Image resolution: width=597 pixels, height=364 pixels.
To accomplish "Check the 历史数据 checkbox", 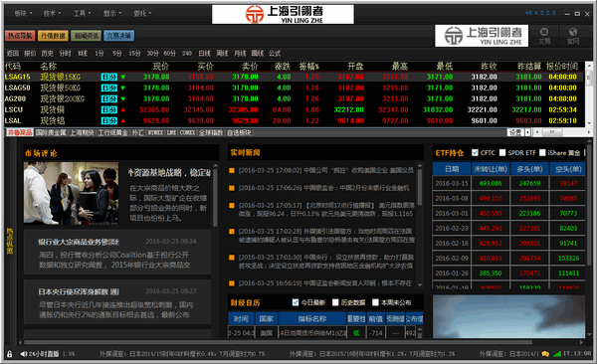I will pos(335,302).
